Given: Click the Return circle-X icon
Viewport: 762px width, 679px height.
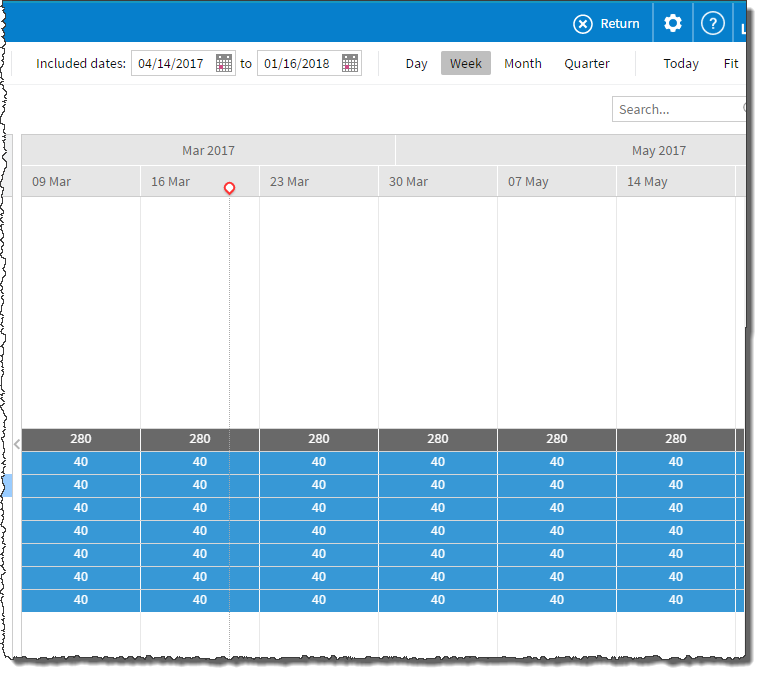Looking at the screenshot, I should pyautogui.click(x=583, y=24).
